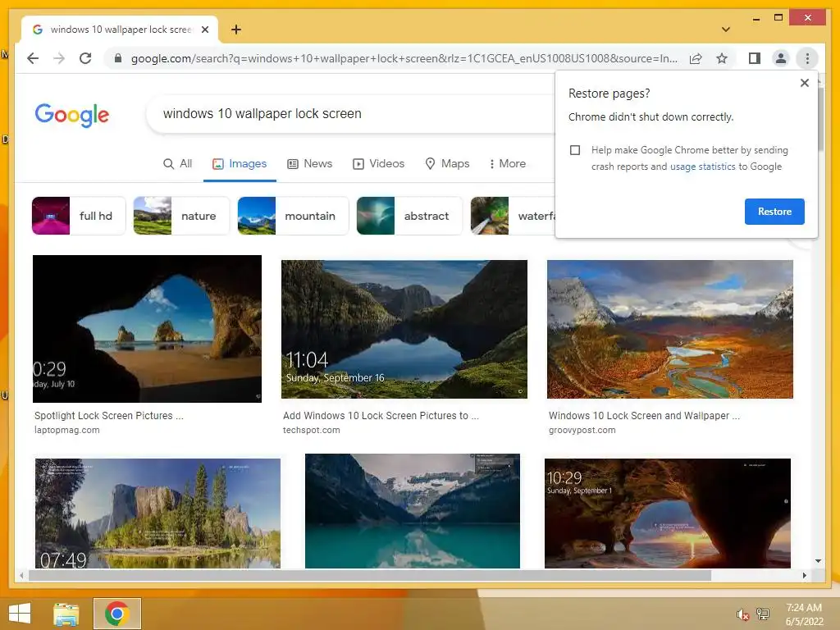This screenshot has width=840, height=630.
Task: Open the profile avatar icon
Action: click(781, 58)
